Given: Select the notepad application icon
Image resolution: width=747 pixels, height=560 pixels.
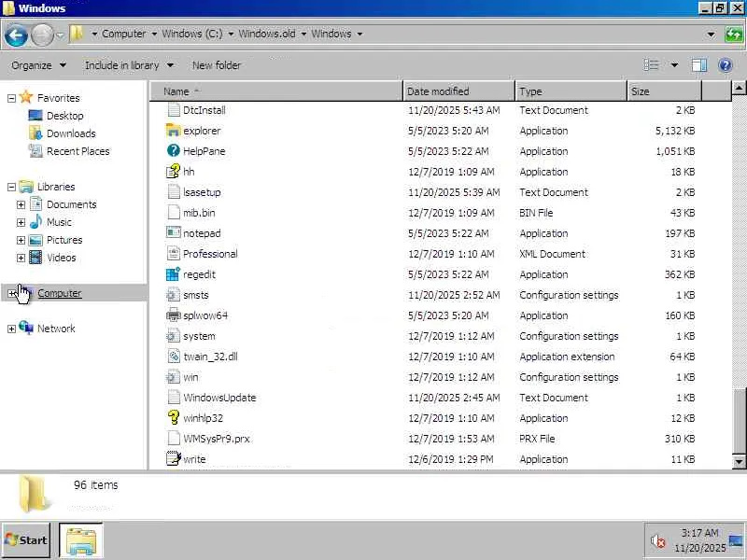Looking at the screenshot, I should point(173,233).
